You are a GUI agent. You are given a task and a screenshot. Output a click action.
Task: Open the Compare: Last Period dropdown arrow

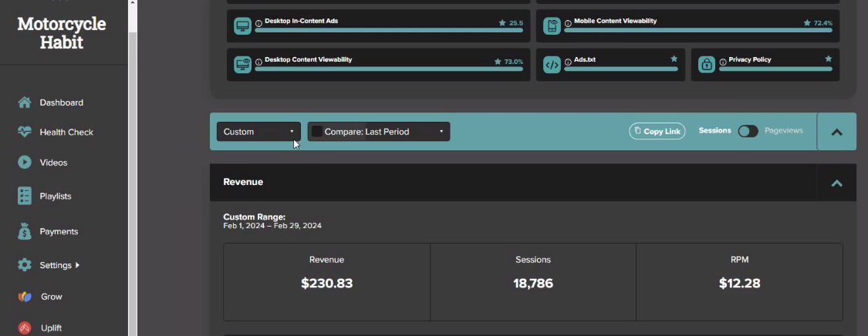441,132
